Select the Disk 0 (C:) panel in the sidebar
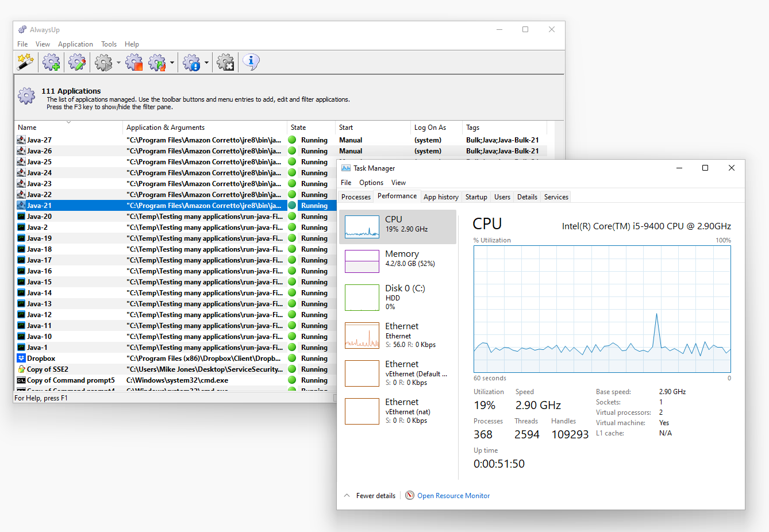 [398, 298]
